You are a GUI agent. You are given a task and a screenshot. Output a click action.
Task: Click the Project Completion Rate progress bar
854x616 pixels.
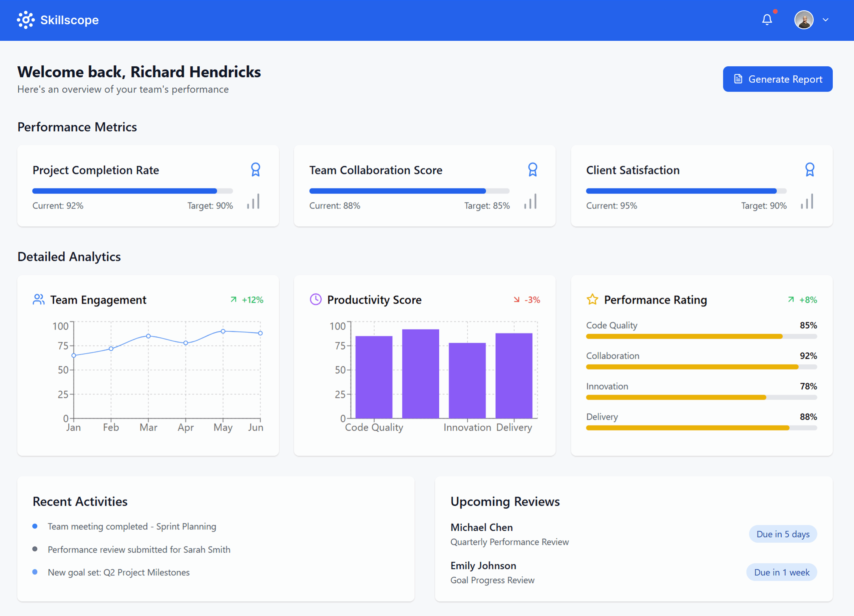(132, 191)
